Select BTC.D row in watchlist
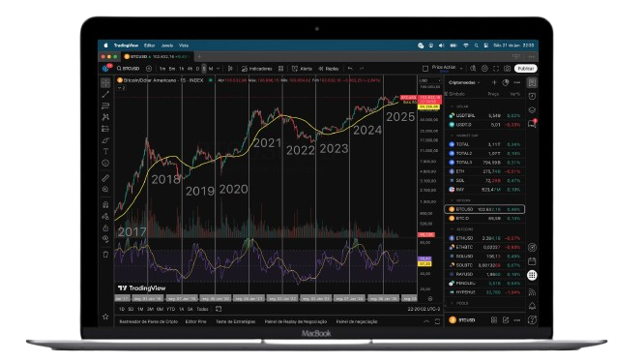 484,219
